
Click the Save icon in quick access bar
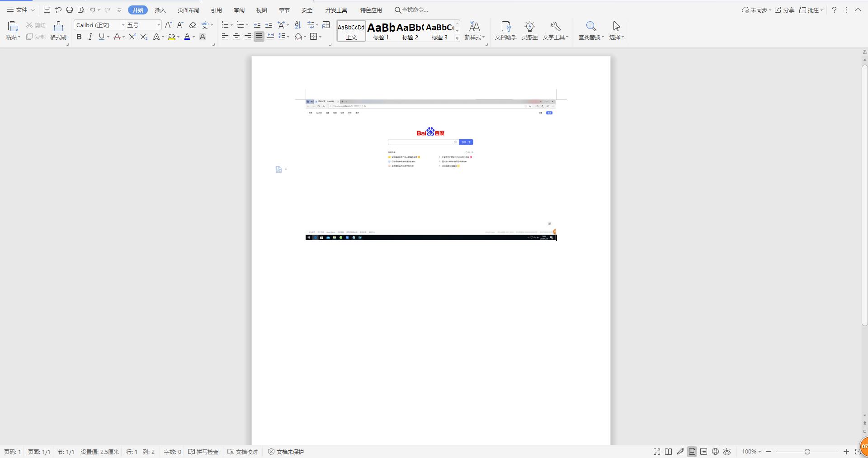tap(47, 9)
